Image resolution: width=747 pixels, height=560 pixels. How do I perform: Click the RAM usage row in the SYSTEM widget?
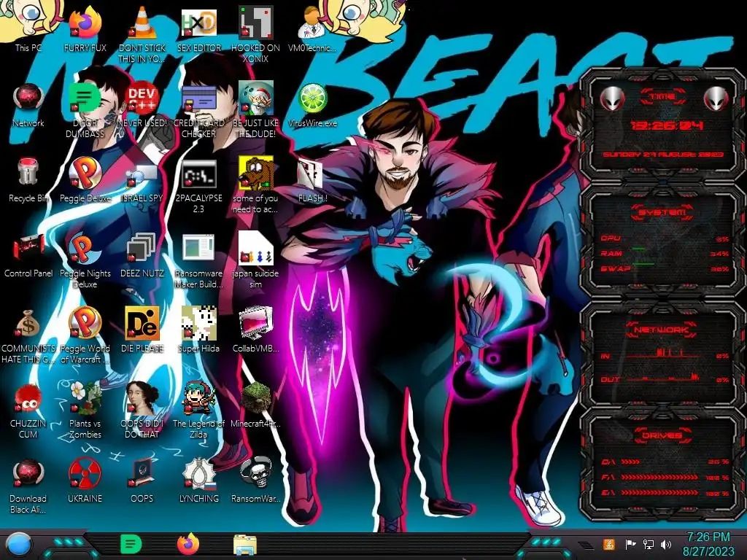pos(665,253)
